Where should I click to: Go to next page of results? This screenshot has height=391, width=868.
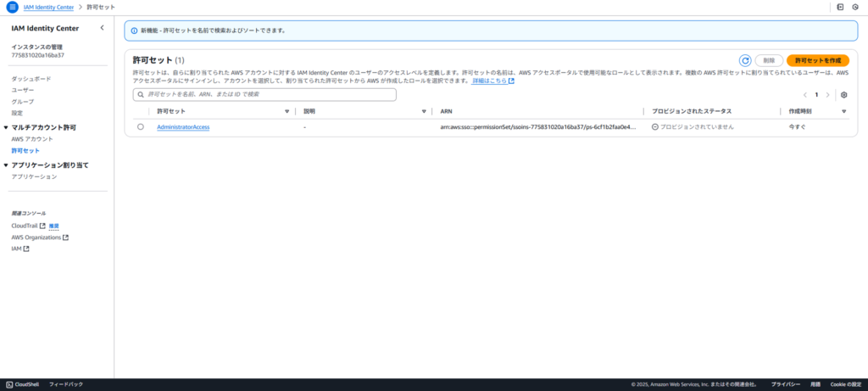(x=827, y=95)
